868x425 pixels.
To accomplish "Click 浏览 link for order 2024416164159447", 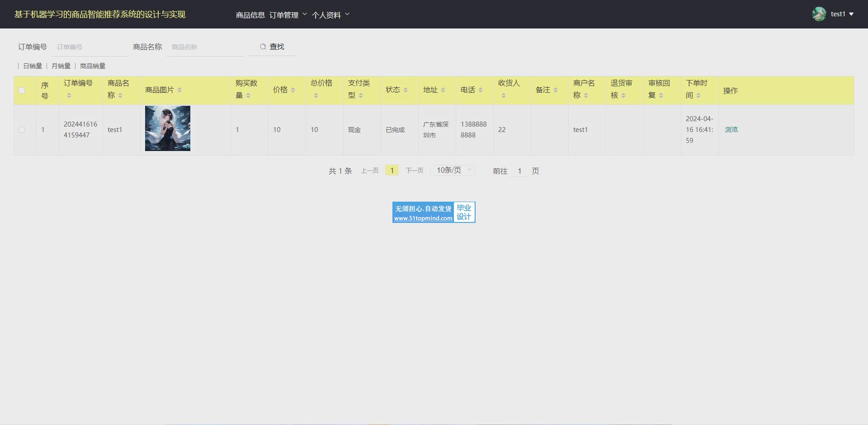I will click(x=731, y=129).
